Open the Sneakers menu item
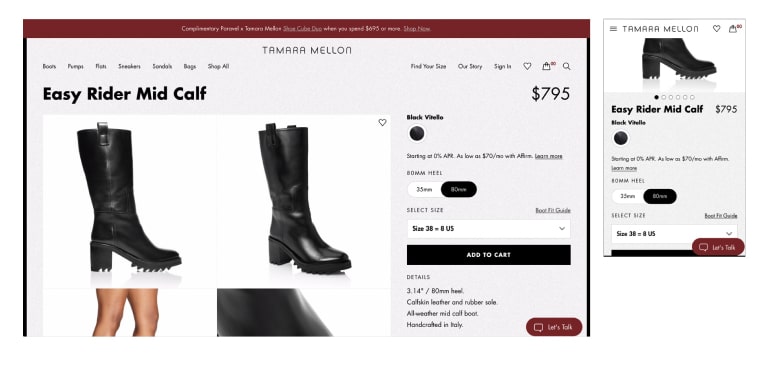 [129, 66]
